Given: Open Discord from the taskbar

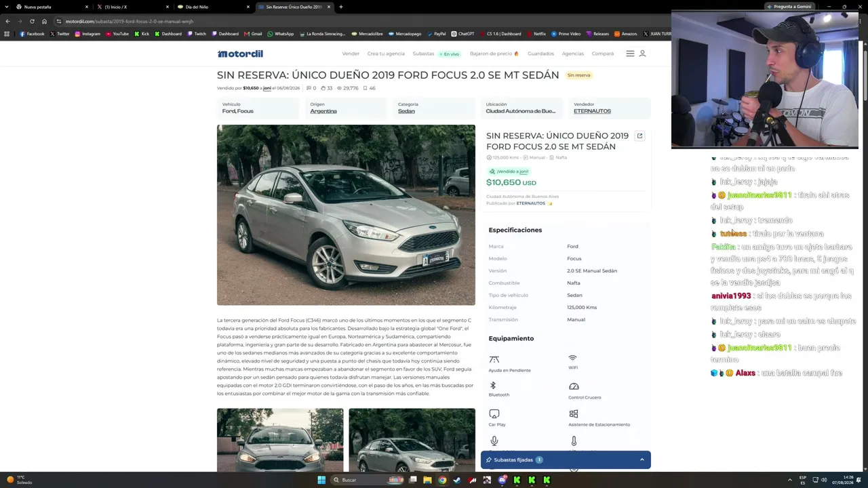Looking at the screenshot, I should (x=502, y=480).
